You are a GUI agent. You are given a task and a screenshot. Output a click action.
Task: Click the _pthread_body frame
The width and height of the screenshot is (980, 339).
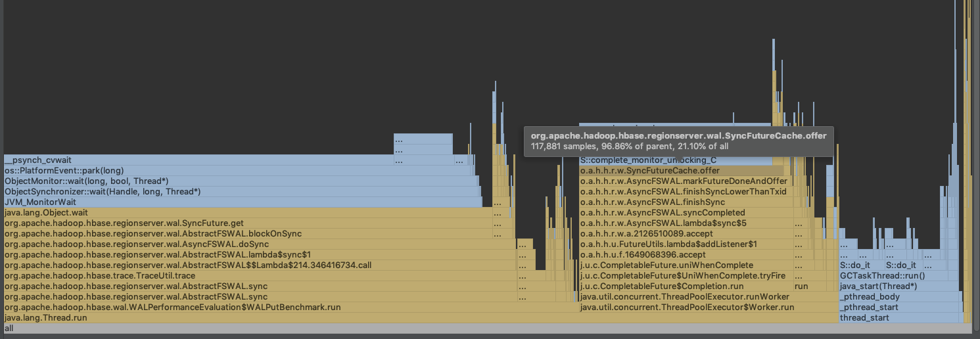(x=898, y=296)
